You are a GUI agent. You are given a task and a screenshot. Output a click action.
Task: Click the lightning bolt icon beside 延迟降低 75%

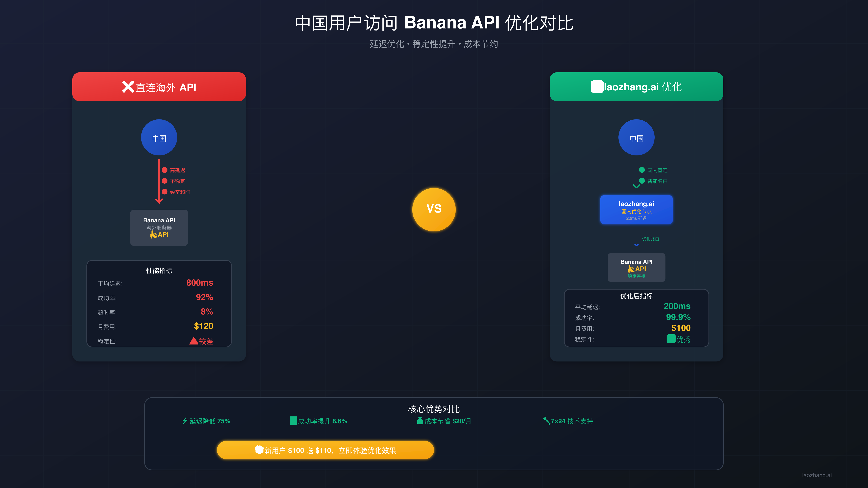[185, 420]
